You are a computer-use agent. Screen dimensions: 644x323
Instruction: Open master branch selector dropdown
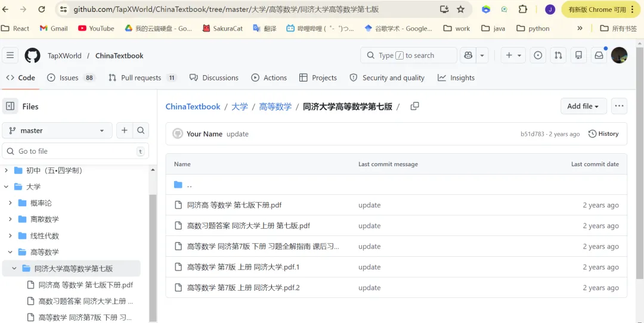[x=57, y=131]
